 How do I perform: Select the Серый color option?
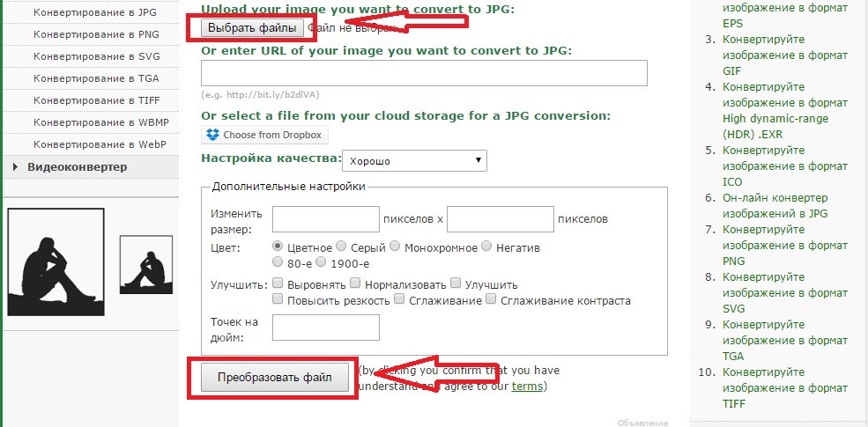(342, 247)
